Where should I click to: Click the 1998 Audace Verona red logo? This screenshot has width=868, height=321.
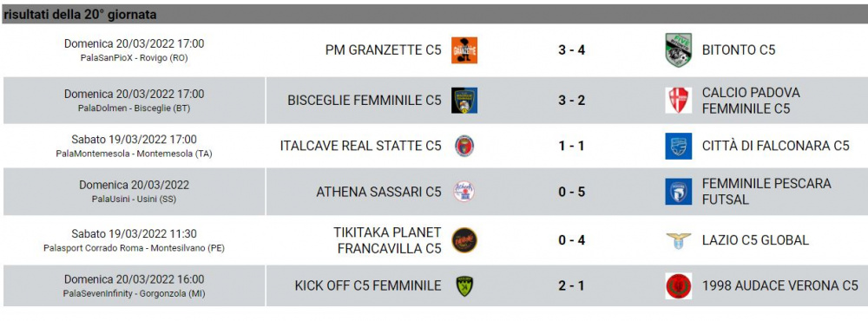tap(678, 286)
